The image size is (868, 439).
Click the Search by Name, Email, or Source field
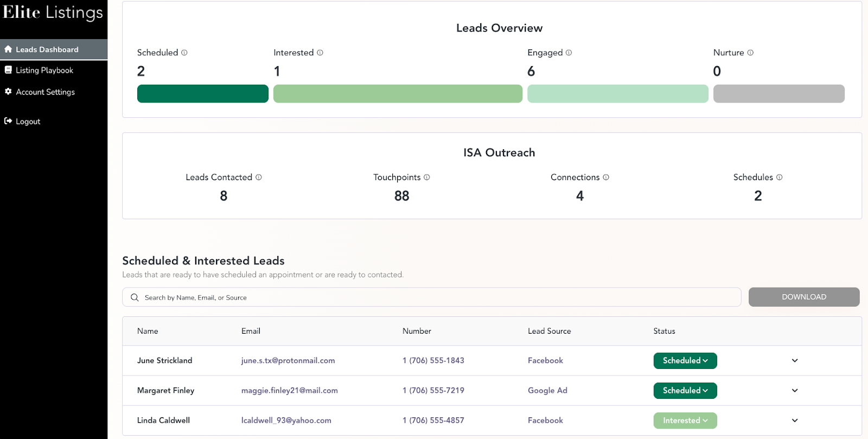tap(431, 297)
